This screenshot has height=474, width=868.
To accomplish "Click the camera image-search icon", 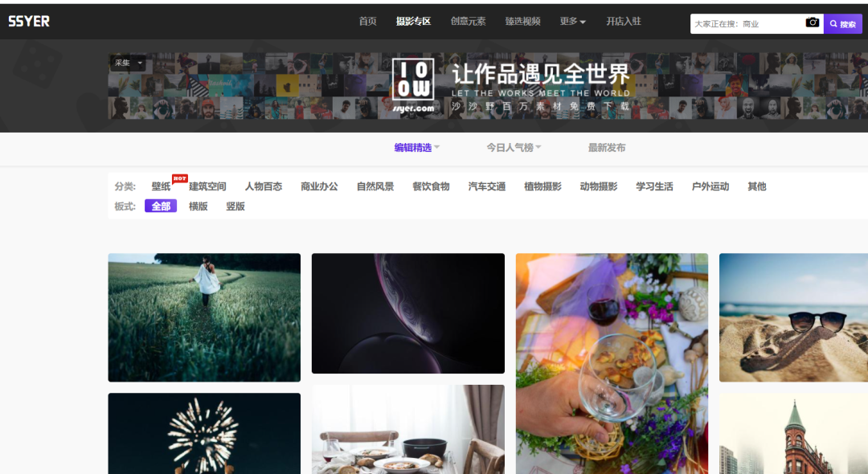I will (x=812, y=23).
